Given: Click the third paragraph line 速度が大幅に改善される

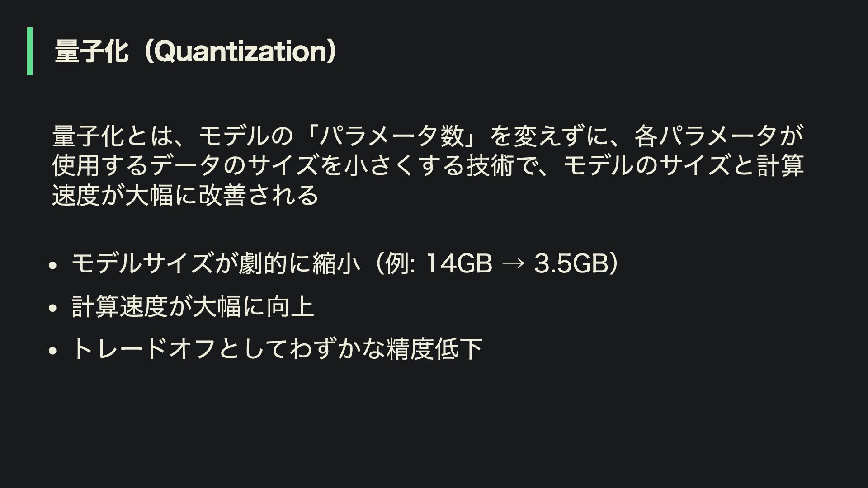Looking at the screenshot, I should tap(186, 195).
